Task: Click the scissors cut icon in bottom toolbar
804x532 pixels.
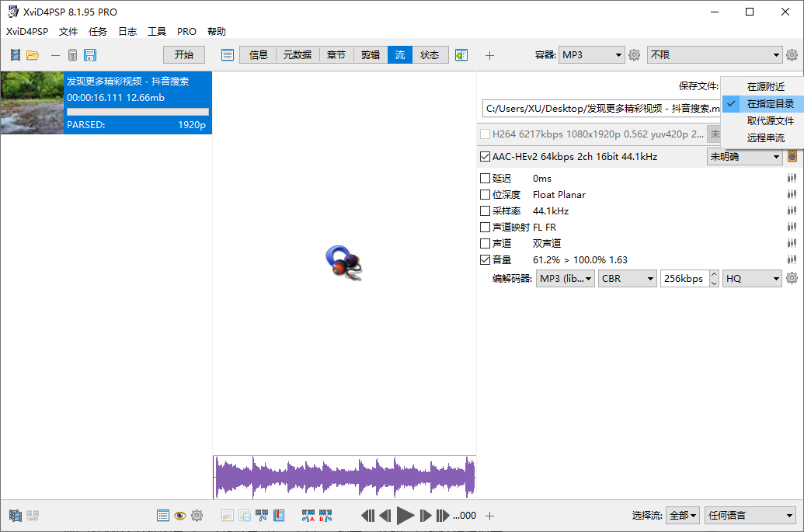Action: click(x=262, y=515)
